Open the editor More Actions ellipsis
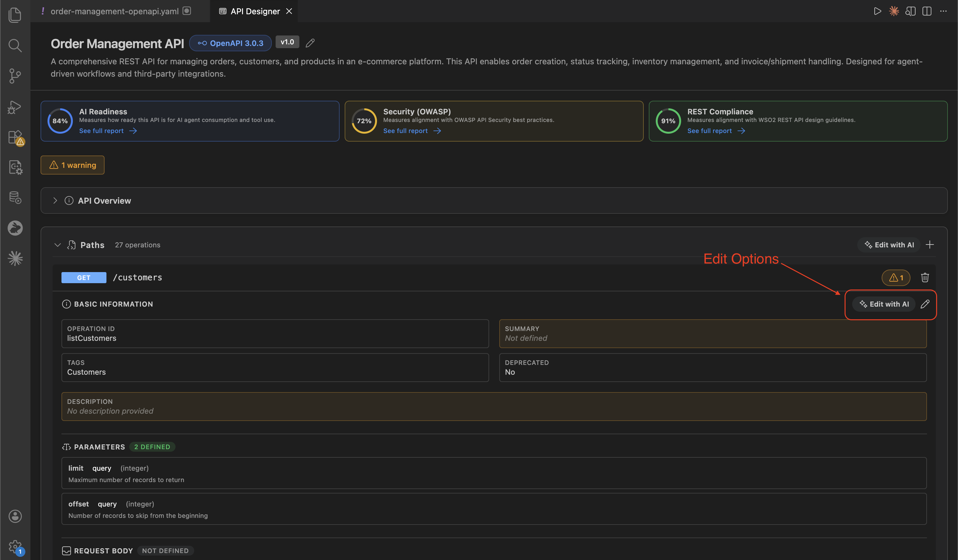 943,11
